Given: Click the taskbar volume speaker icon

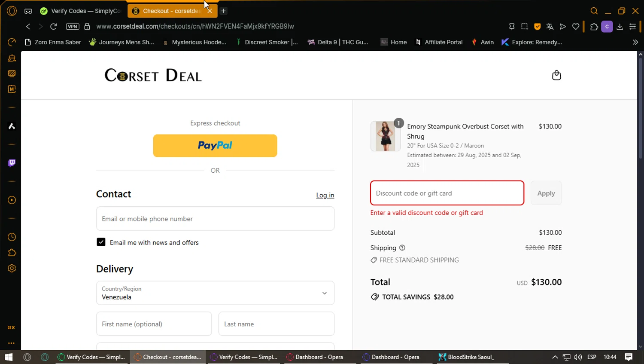Looking at the screenshot, I should pos(578,357).
